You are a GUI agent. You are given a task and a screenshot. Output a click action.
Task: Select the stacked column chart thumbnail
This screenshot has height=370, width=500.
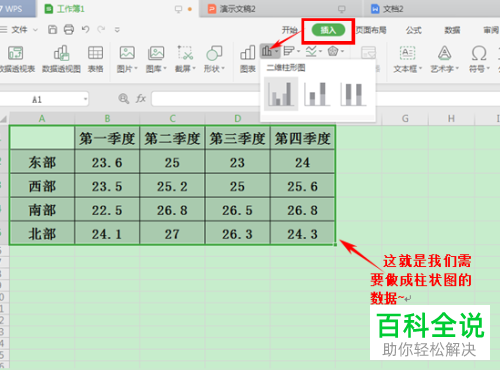pyautogui.click(x=317, y=94)
